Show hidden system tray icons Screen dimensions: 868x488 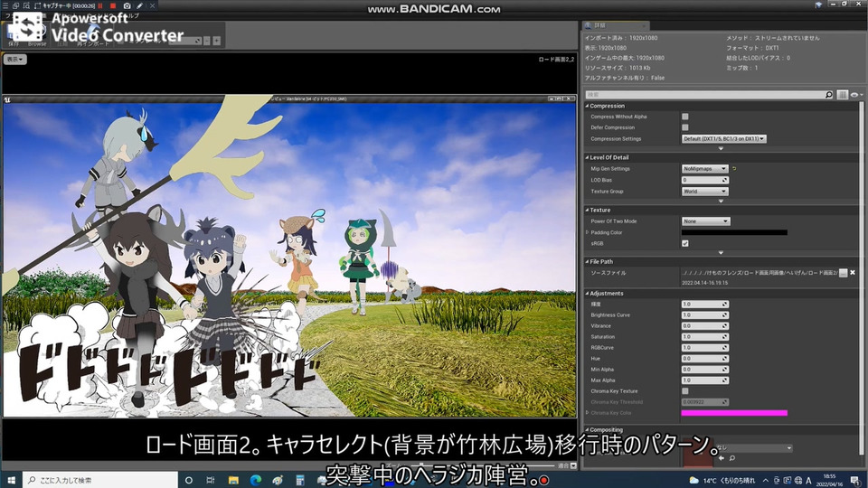[766, 480]
